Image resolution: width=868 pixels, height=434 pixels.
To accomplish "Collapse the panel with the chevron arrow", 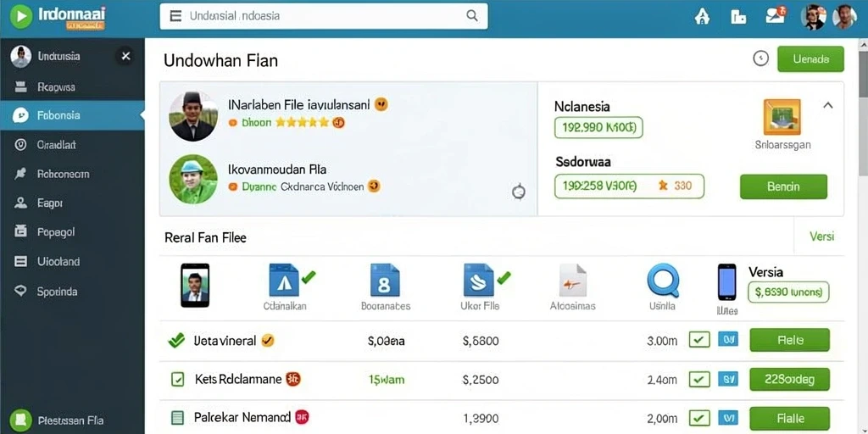I will pos(828,105).
